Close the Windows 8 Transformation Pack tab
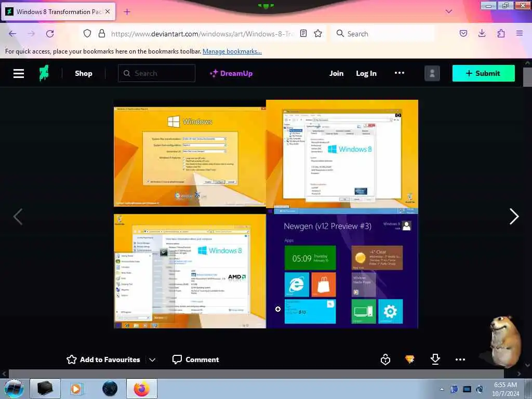 (108, 11)
